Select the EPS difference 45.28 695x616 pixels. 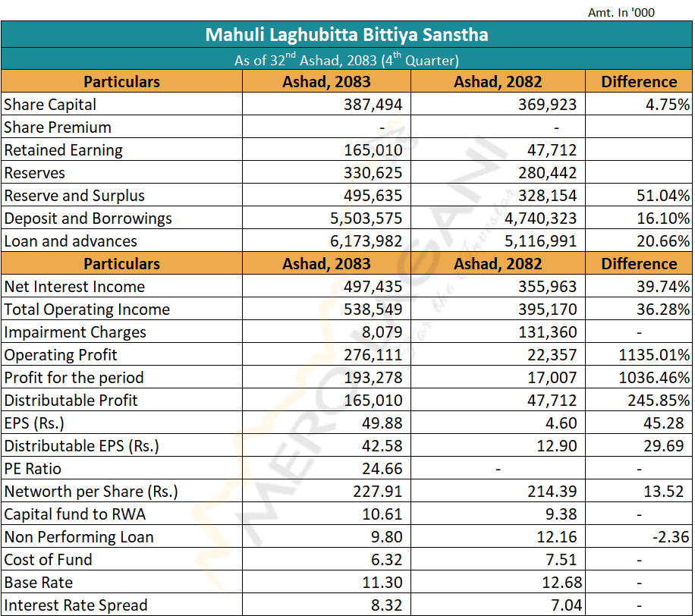[x=663, y=423]
